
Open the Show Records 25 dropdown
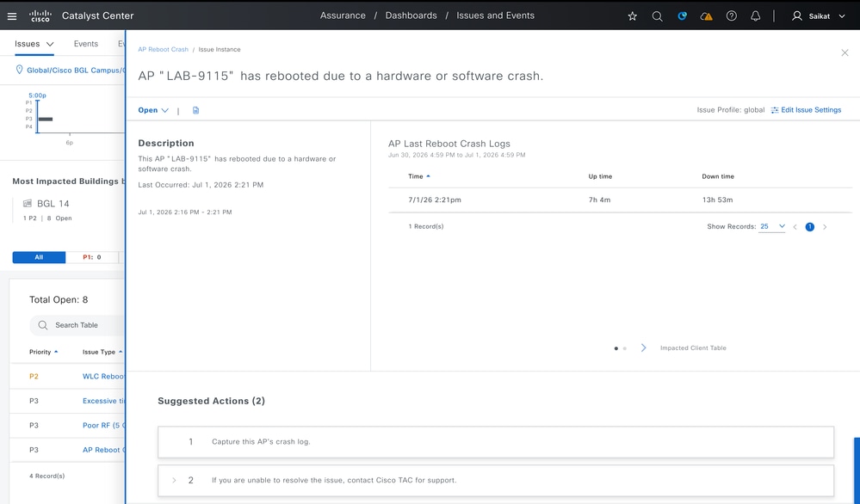coord(771,226)
